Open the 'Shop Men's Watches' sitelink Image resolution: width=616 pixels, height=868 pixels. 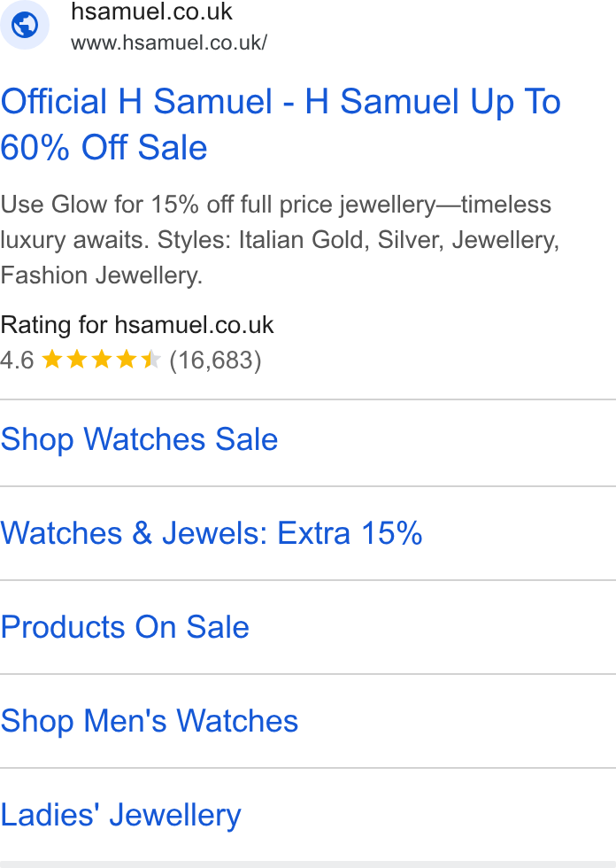point(150,721)
